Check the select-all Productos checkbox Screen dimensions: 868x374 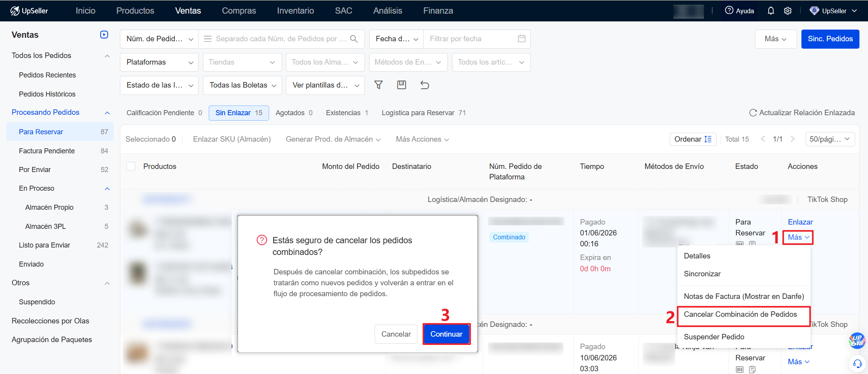coord(131,166)
